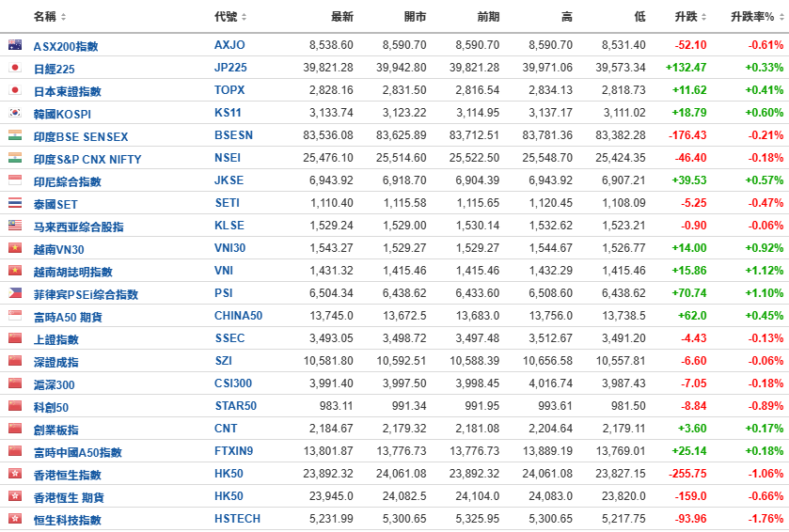Open the 马来西亚综合股指 link

[78, 227]
